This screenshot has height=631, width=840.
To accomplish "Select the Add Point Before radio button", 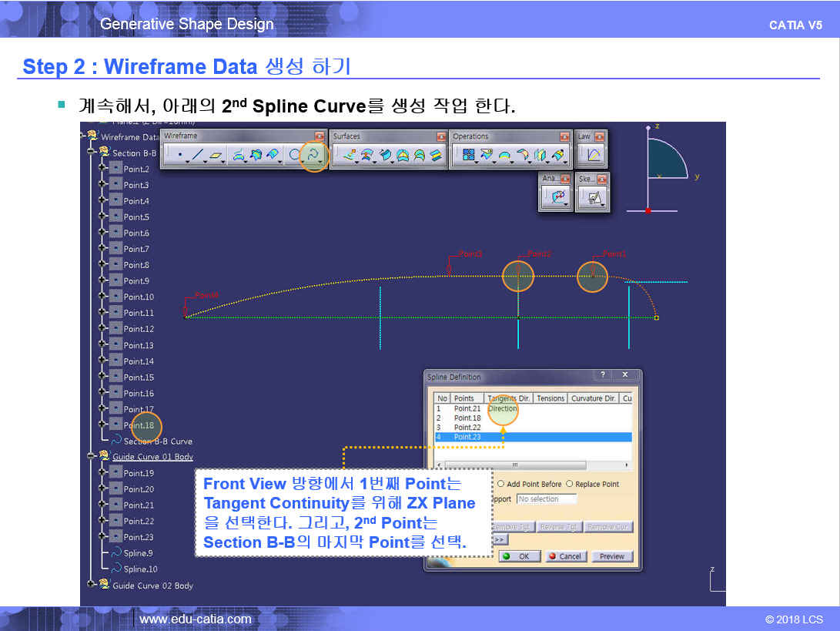I will coord(501,484).
